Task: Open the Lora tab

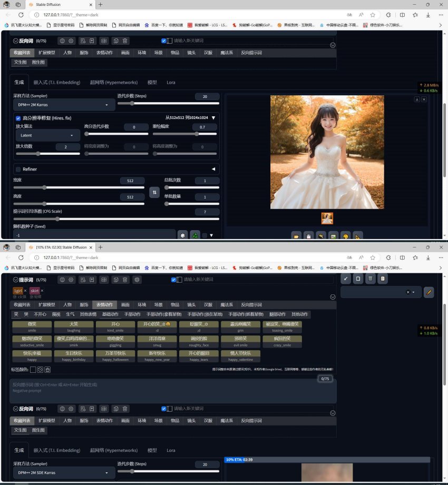Action: click(x=171, y=450)
